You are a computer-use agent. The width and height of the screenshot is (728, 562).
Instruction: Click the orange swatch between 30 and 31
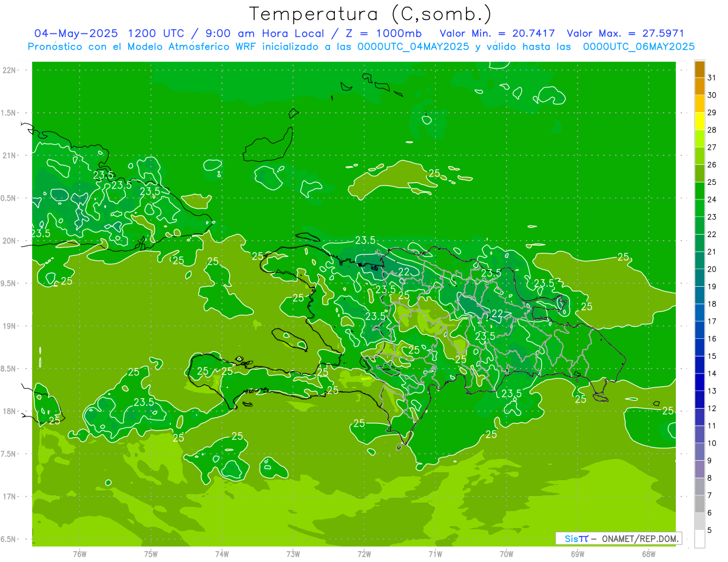tap(699, 87)
